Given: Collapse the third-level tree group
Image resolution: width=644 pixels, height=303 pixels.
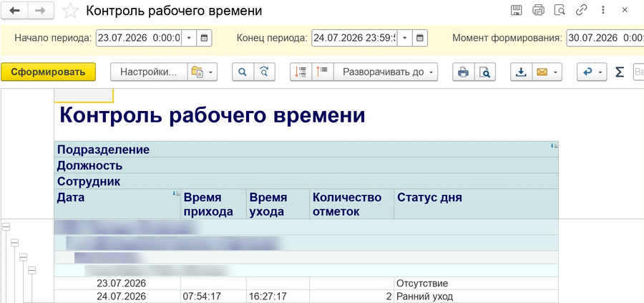Looking at the screenshot, I should pyautogui.click(x=24, y=257).
